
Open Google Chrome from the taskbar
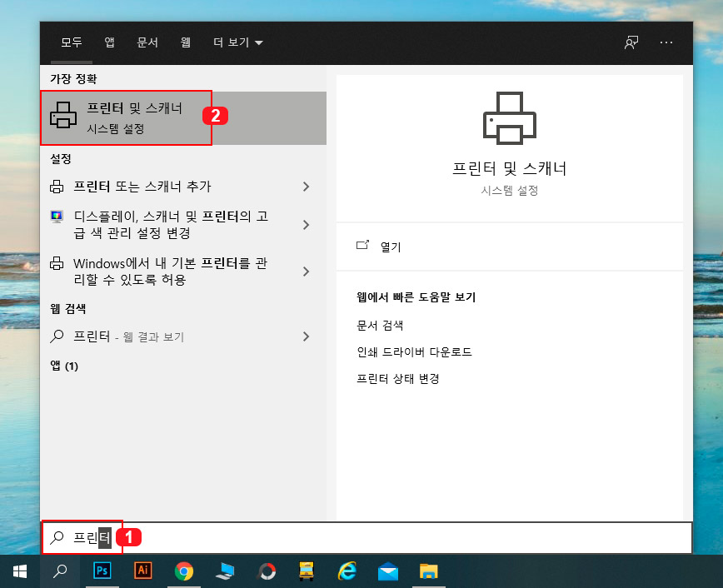(184, 572)
